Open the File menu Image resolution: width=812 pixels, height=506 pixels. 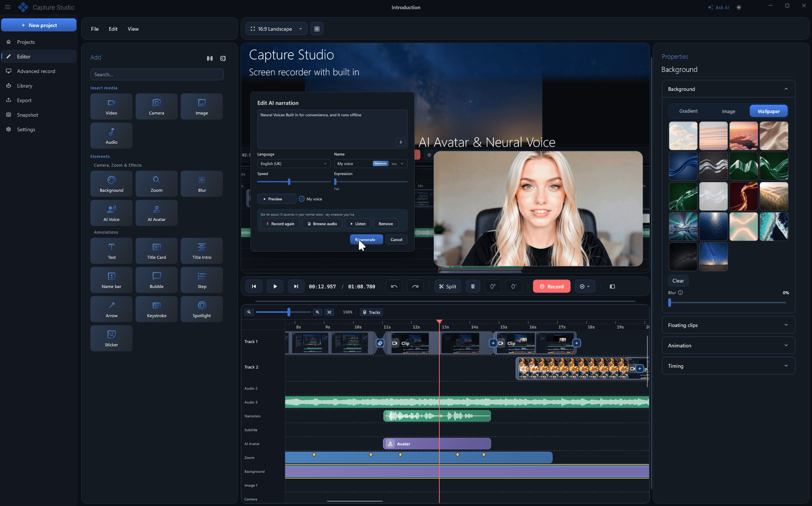pyautogui.click(x=95, y=29)
